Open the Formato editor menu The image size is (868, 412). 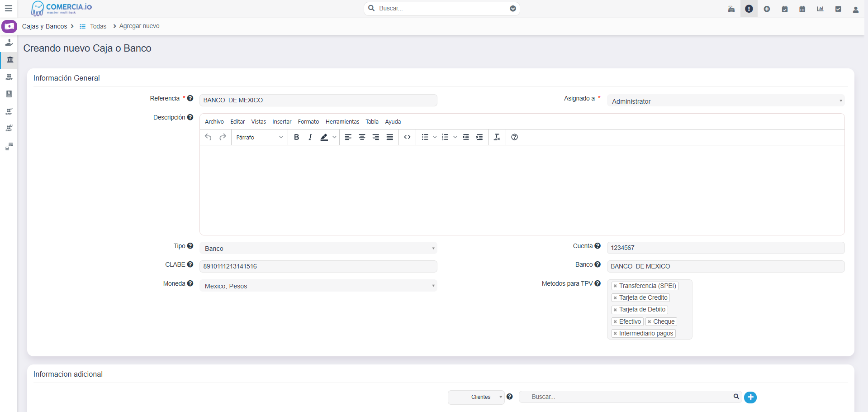(x=308, y=122)
